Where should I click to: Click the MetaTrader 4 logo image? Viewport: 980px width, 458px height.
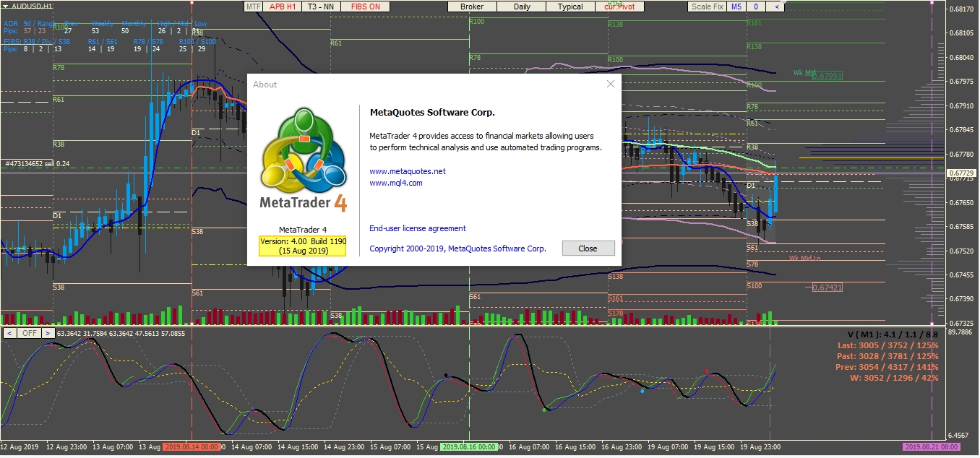point(304,159)
